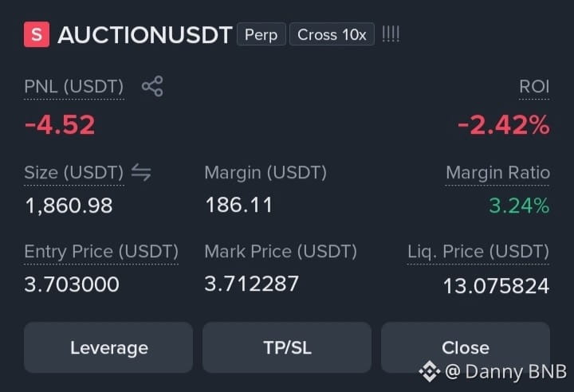Click the Margin (USDT) value 186.11
This screenshot has height=392, width=574.
pos(239,205)
